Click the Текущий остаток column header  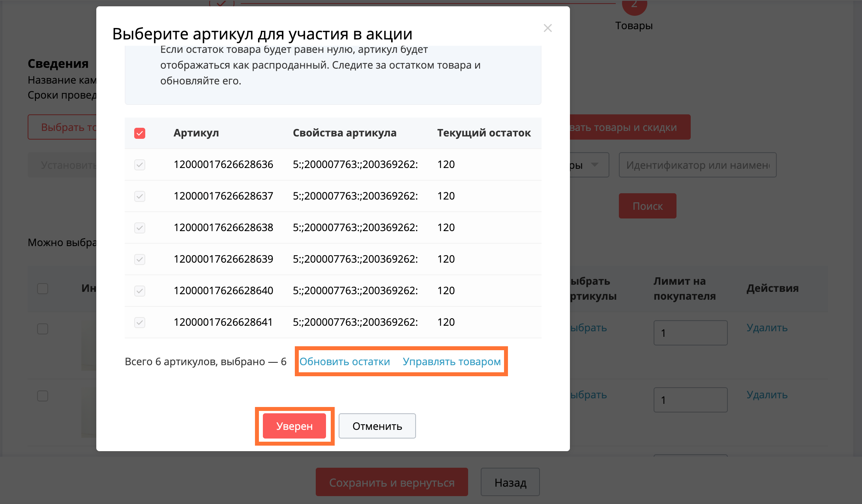point(484,133)
